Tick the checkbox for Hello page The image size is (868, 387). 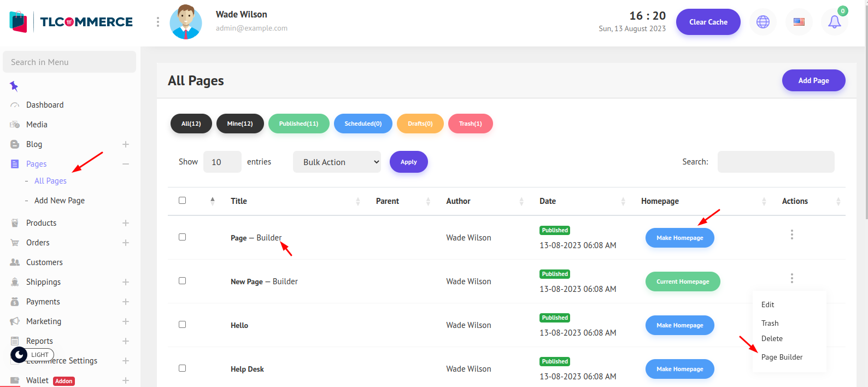click(x=183, y=325)
